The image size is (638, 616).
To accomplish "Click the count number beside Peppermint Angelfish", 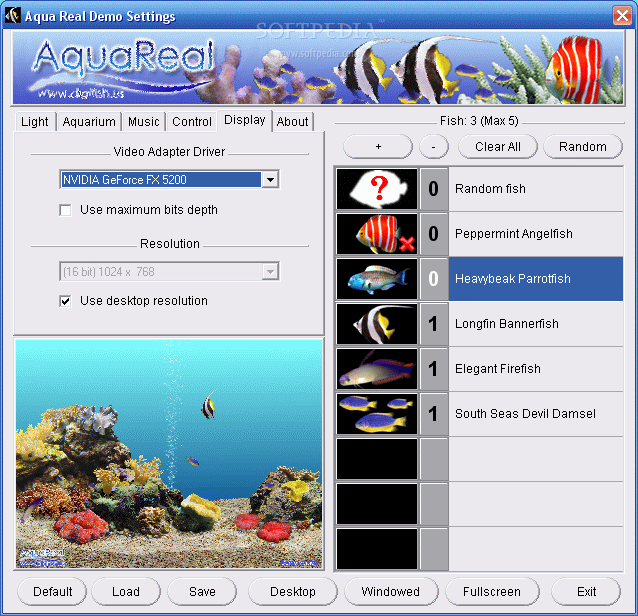I will click(434, 234).
